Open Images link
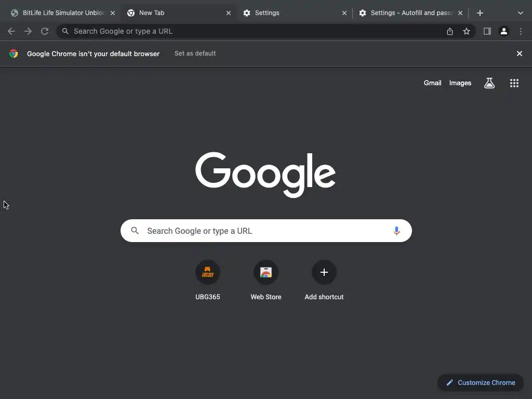 tap(460, 83)
